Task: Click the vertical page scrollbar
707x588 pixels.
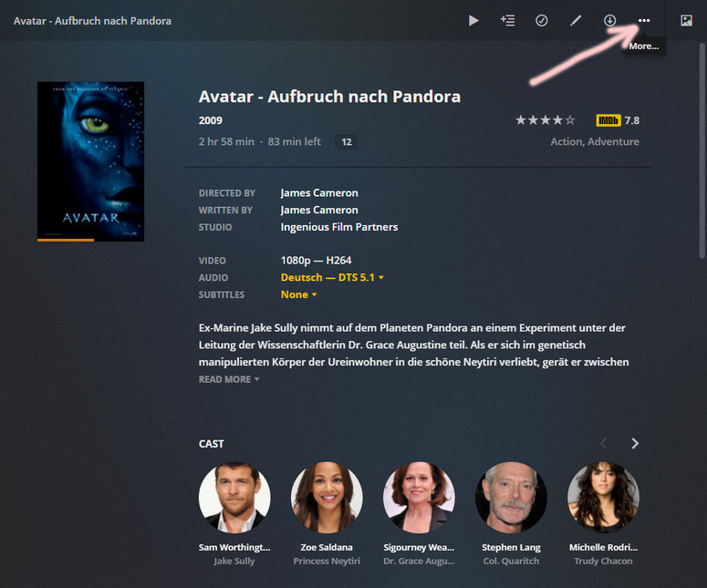Action: [702, 150]
